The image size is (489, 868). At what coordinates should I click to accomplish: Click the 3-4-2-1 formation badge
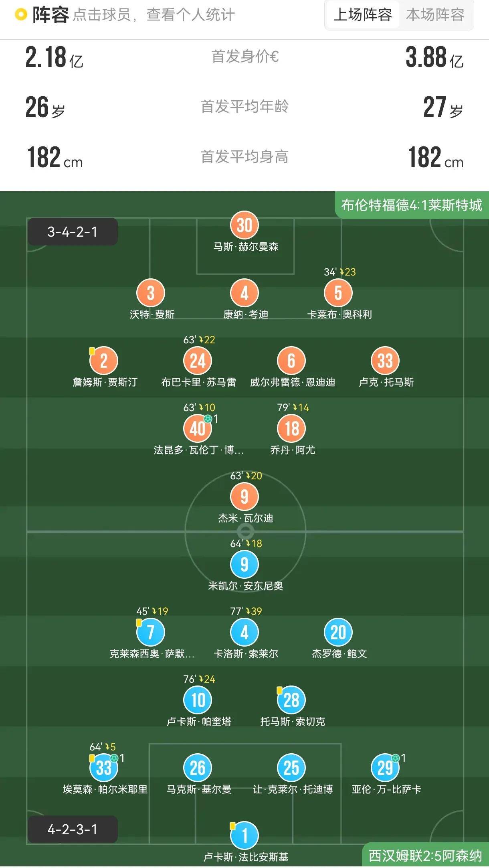[72, 232]
